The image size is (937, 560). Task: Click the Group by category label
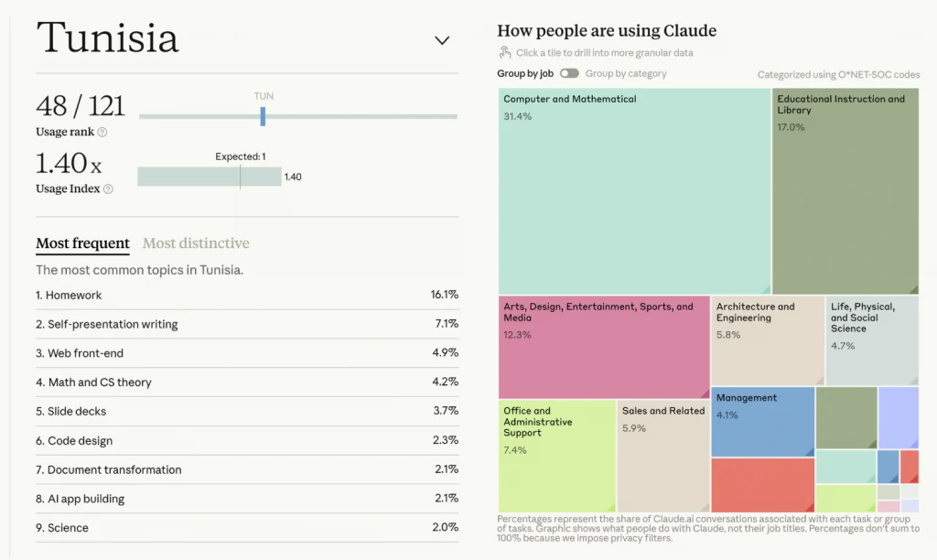pos(626,73)
